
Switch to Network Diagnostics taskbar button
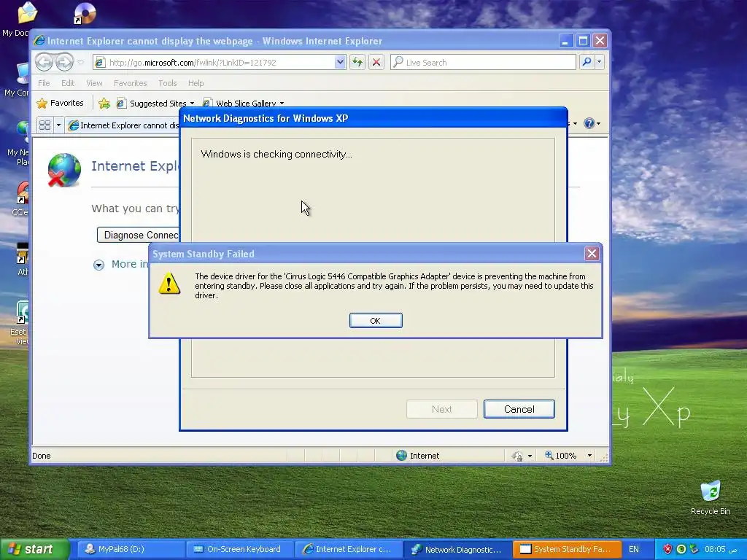(x=458, y=549)
